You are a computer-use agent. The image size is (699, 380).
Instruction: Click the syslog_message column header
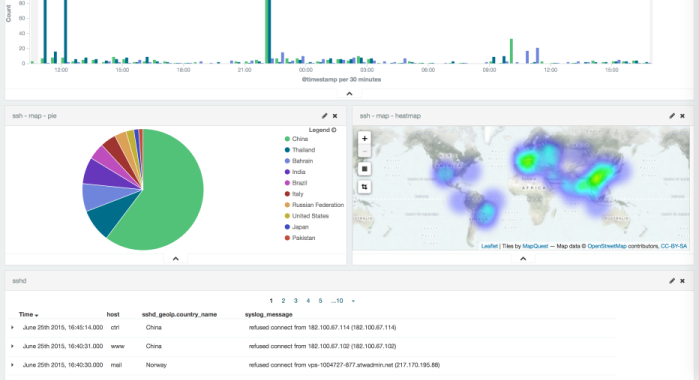click(268, 314)
